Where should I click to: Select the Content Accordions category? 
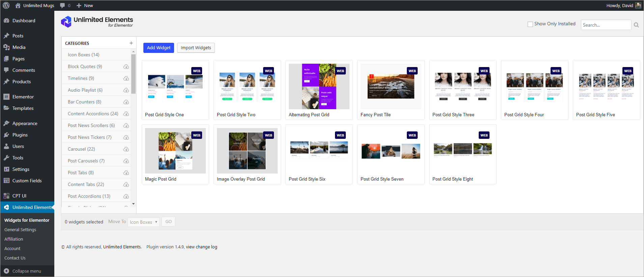pyautogui.click(x=96, y=114)
